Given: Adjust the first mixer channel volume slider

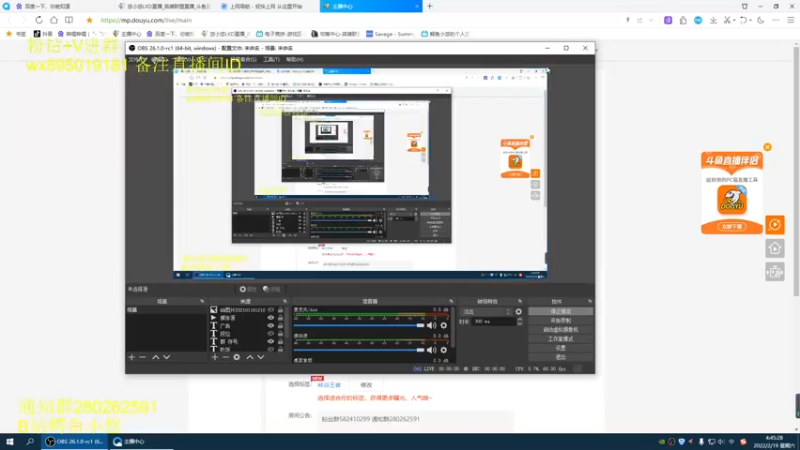Looking at the screenshot, I should [x=359, y=326].
